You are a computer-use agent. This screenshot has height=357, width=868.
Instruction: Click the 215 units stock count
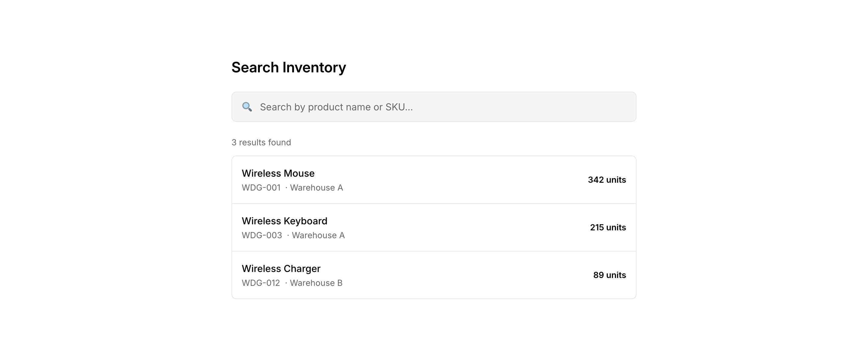pos(608,228)
